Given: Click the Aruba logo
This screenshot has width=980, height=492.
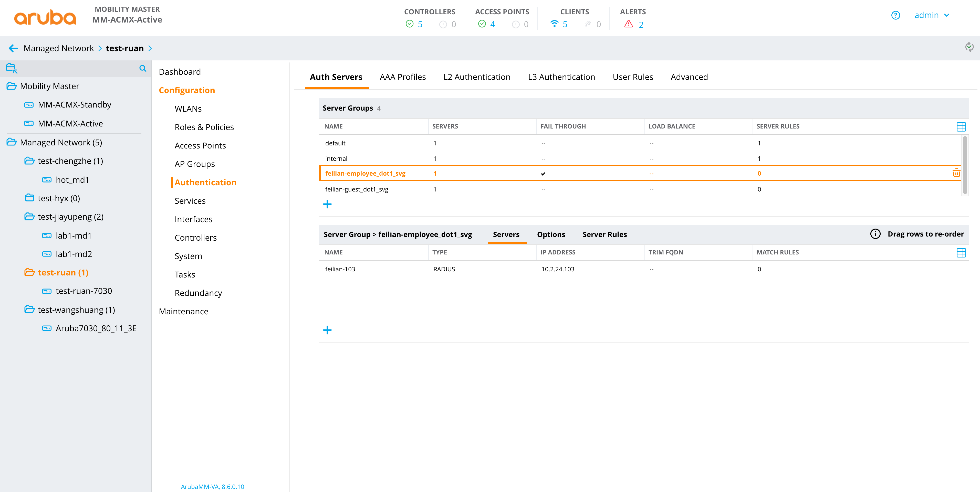Looking at the screenshot, I should point(45,17).
